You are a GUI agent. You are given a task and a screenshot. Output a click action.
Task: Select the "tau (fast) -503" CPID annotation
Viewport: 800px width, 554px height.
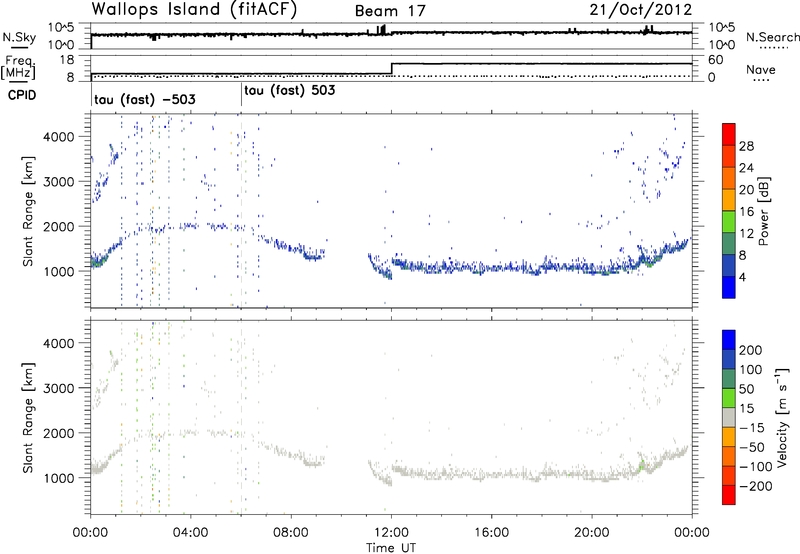(x=145, y=100)
